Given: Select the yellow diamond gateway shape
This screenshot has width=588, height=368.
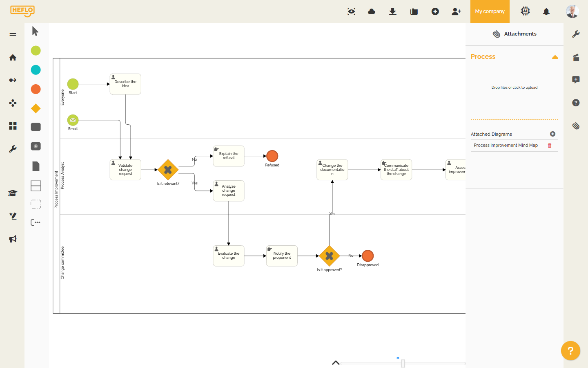Looking at the screenshot, I should (36, 108).
